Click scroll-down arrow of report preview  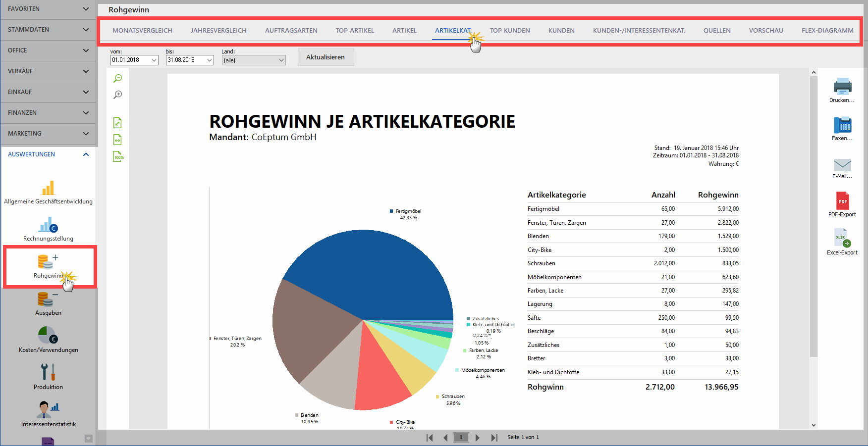[x=814, y=425]
